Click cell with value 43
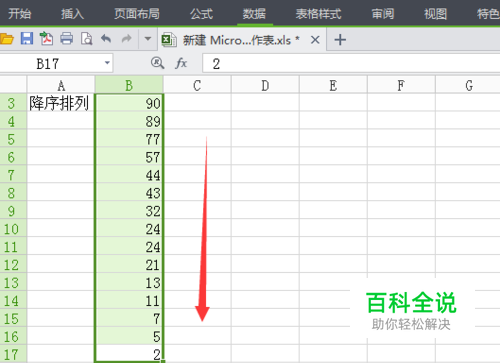 click(x=129, y=193)
